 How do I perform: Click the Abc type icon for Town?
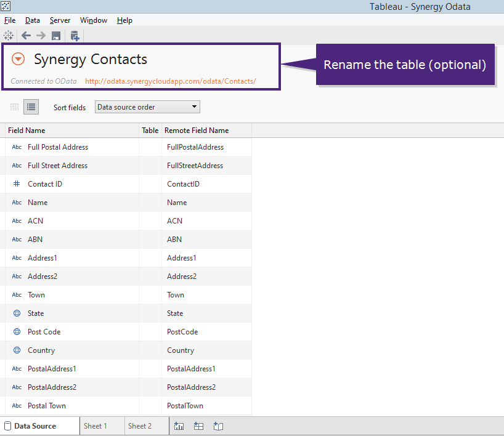17,295
